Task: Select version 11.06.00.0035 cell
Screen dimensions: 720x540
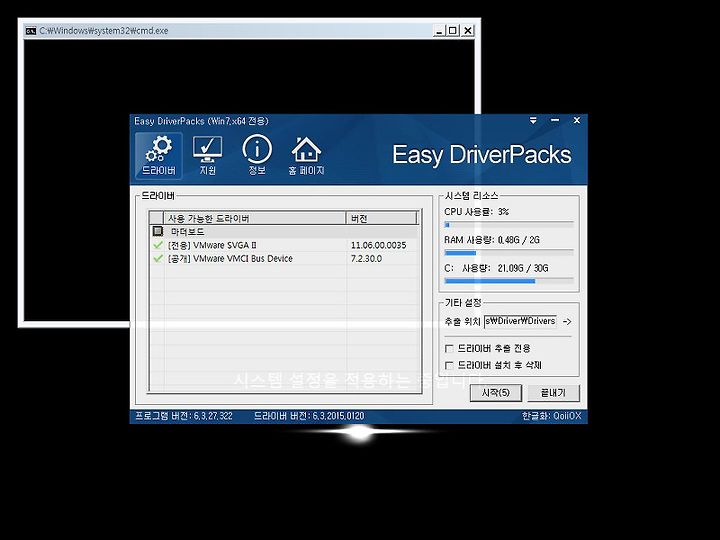Action: 378,245
